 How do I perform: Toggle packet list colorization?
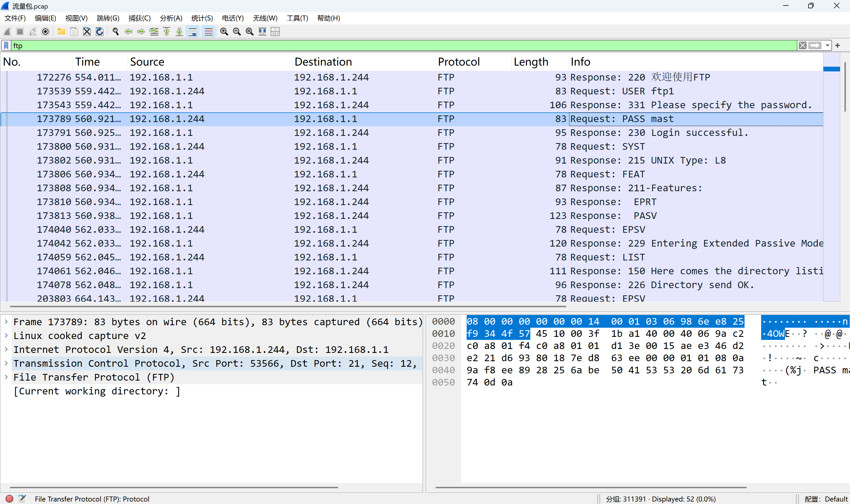[208, 32]
